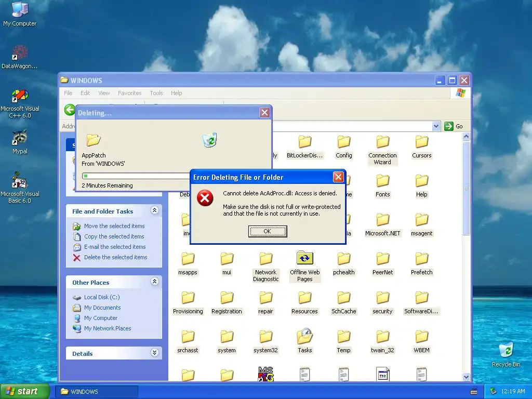Select the Resources folder
532x399 pixels.
304,303
